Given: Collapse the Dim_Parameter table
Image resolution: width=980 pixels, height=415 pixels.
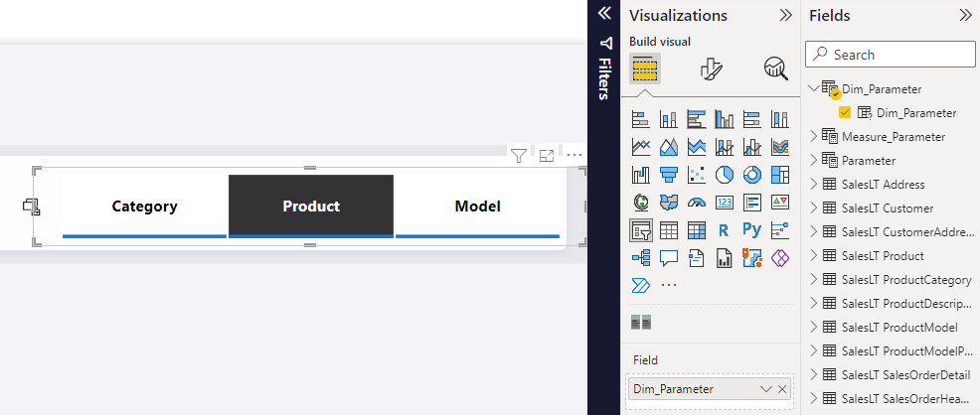Looking at the screenshot, I should point(813,88).
